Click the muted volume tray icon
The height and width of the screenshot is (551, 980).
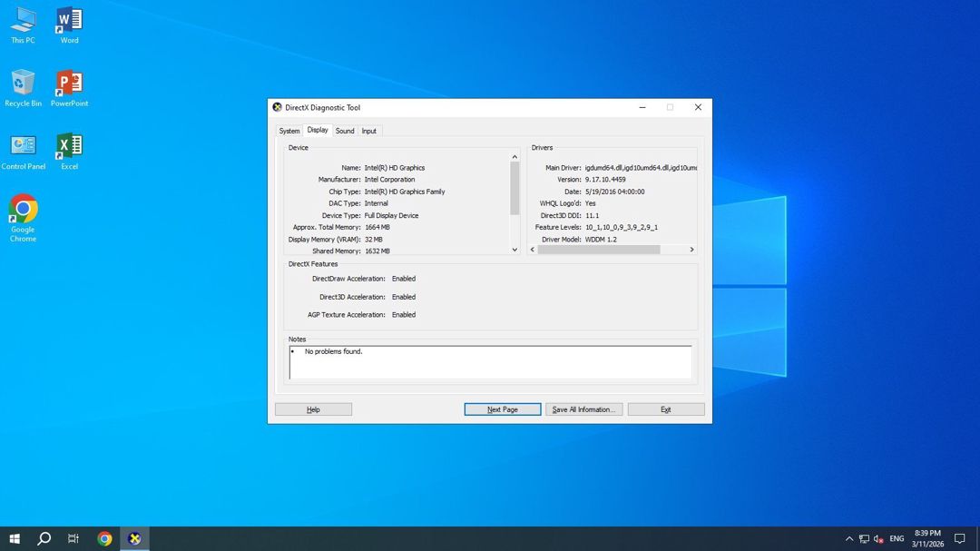click(x=878, y=538)
